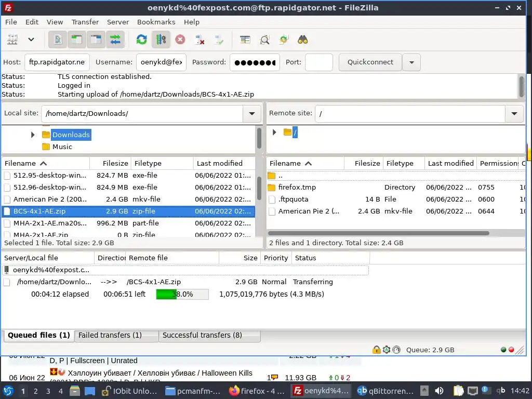The height and width of the screenshot is (399, 532).
Task: Search for files with binoculars icon
Action: [303, 39]
